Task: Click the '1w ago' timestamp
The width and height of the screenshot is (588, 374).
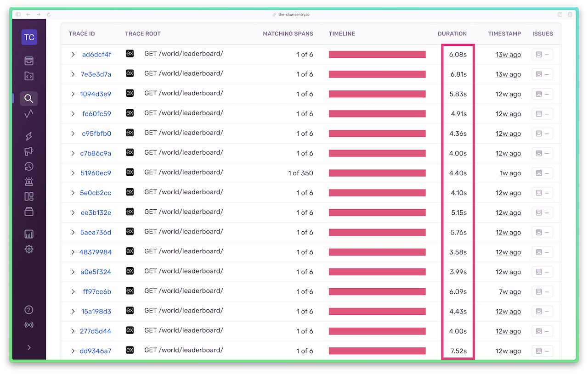Action: 510,173
